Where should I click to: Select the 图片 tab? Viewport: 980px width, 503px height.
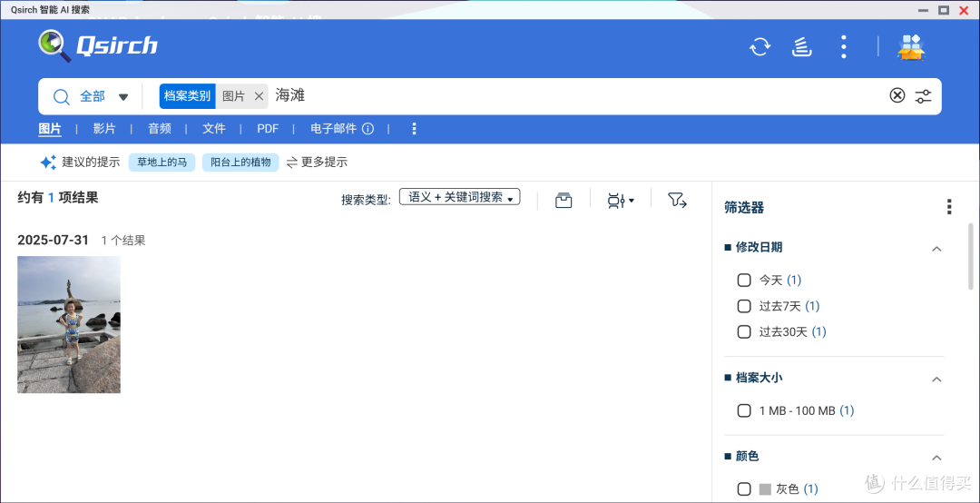point(50,129)
